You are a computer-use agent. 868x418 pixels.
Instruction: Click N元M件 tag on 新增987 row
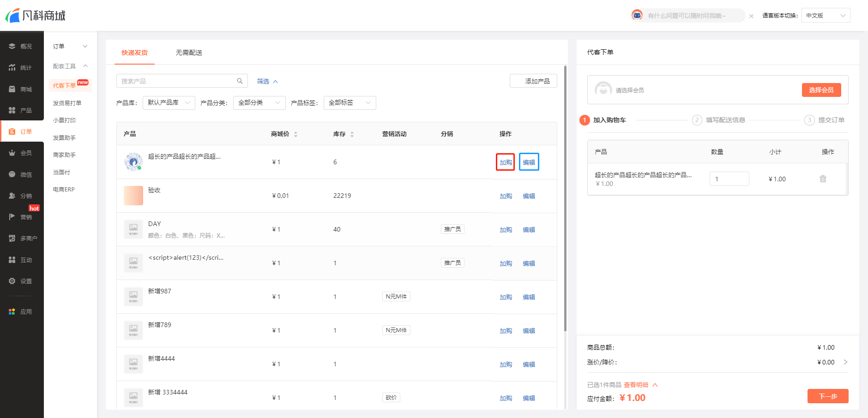click(x=397, y=297)
